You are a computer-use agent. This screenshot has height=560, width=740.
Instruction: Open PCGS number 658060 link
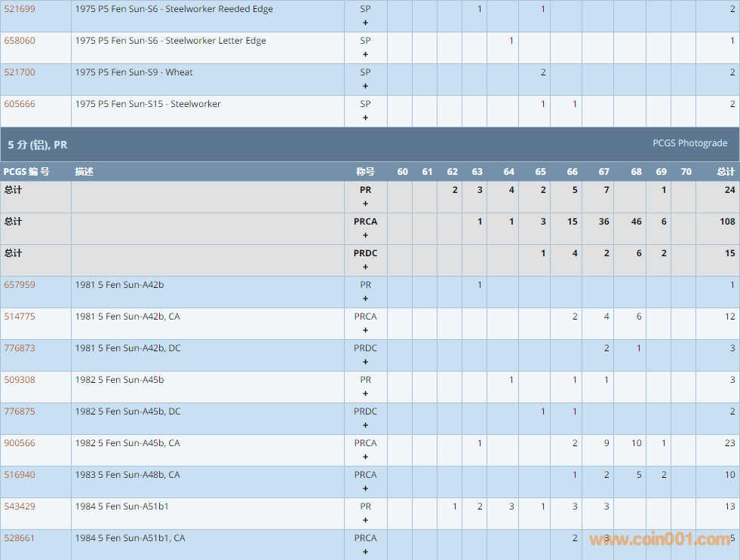20,41
